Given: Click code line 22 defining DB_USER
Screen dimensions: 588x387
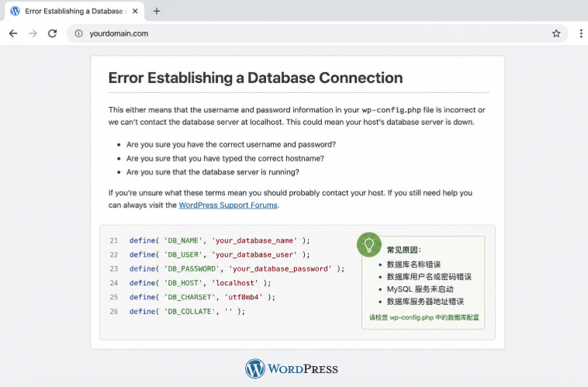Looking at the screenshot, I should (x=220, y=254).
